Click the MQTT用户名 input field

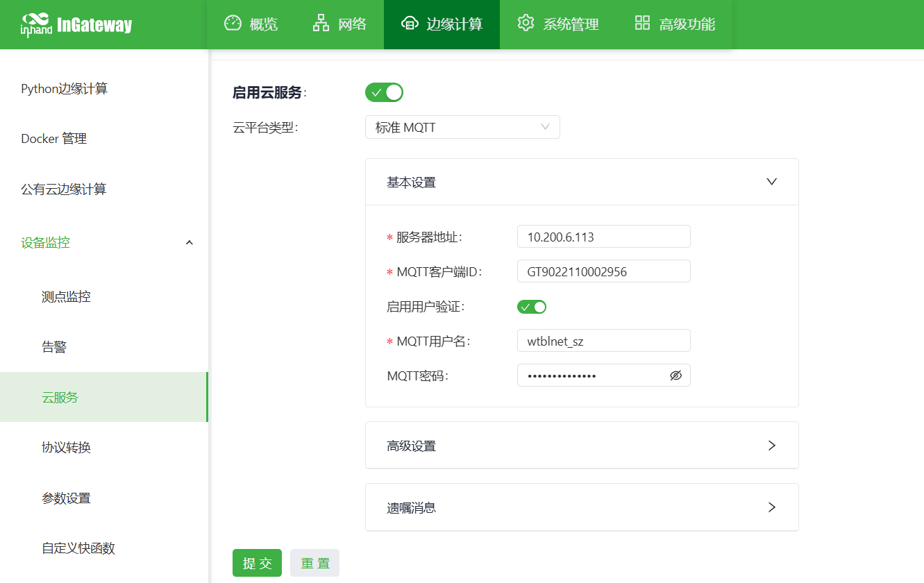click(x=604, y=341)
